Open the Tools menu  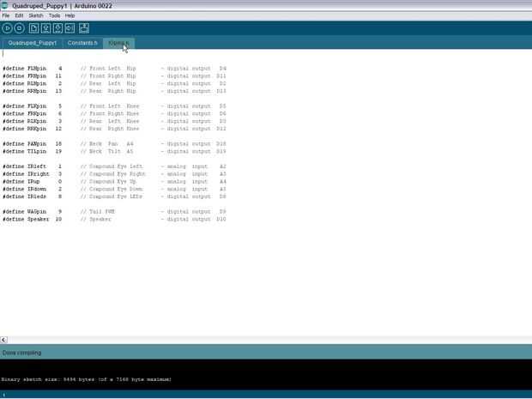[x=54, y=15]
